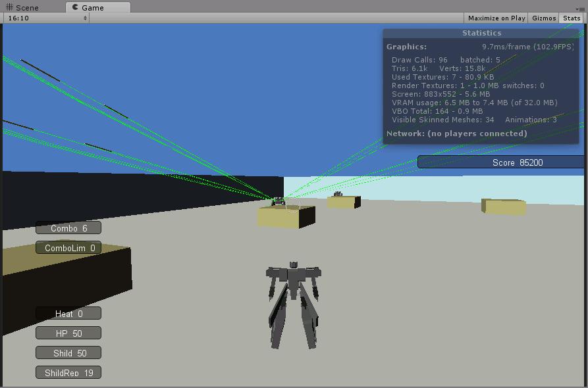The image size is (588, 388).
Task: Select the ComboLim 0 box
Action: point(68,247)
